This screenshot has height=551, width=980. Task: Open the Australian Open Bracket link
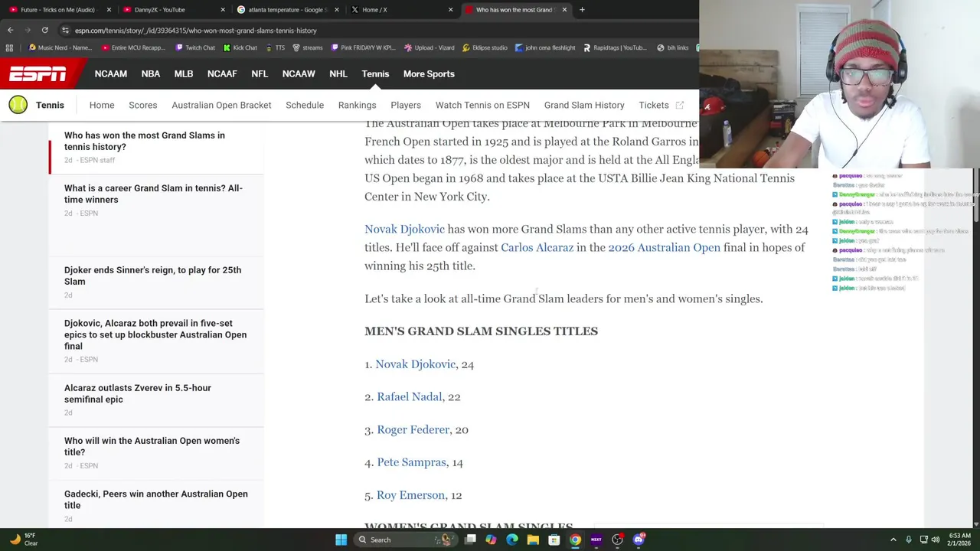pos(221,105)
